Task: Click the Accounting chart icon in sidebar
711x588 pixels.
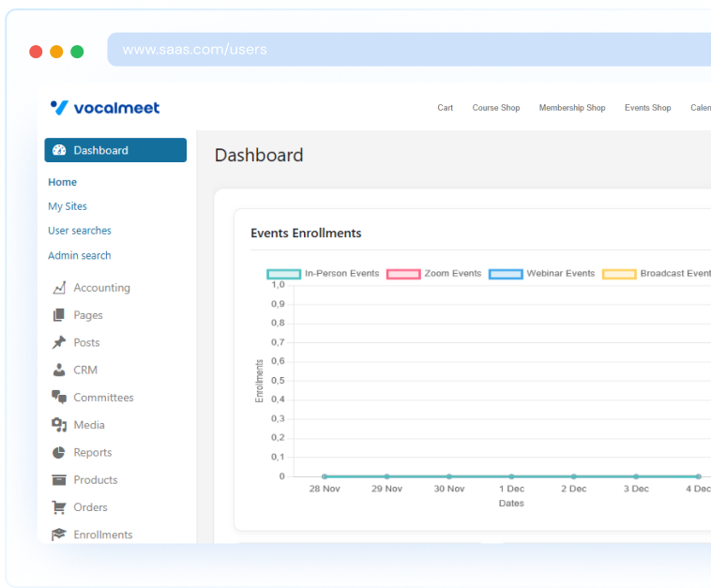Action: [59, 288]
